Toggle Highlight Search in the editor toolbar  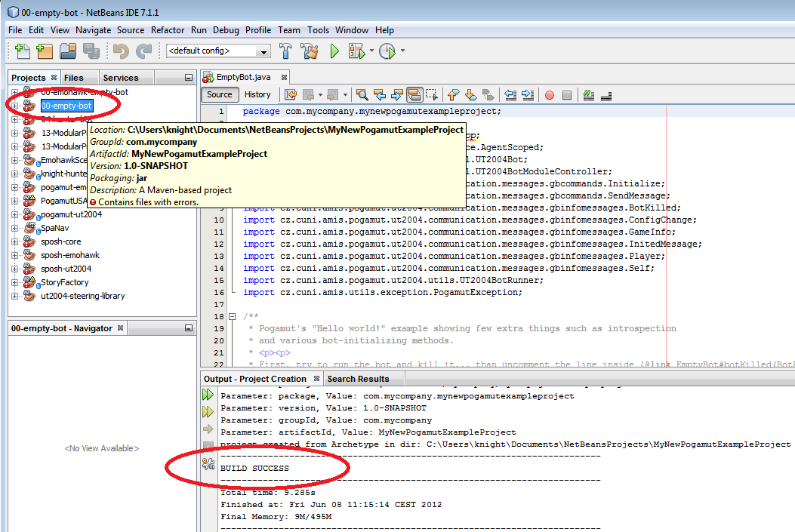414,95
